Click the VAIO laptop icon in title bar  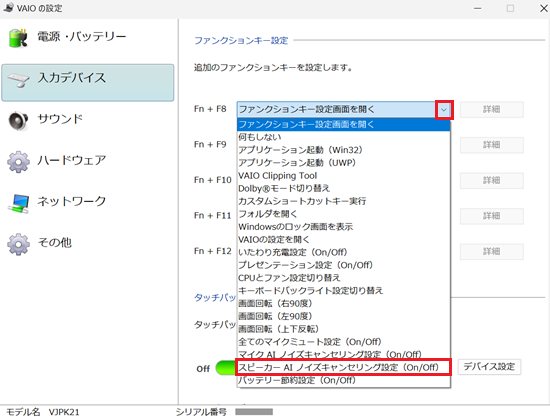pyautogui.click(x=8, y=7)
